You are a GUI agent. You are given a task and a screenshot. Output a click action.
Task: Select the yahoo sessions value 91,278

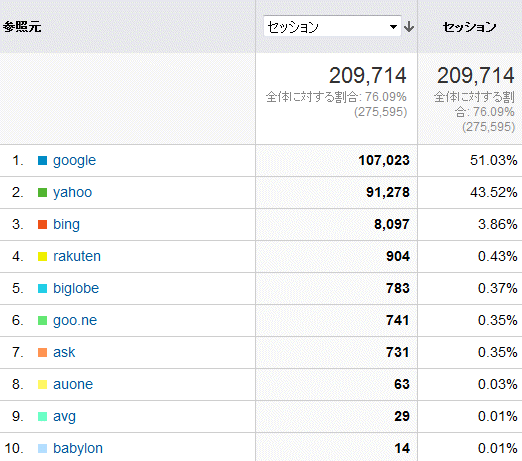click(388, 193)
